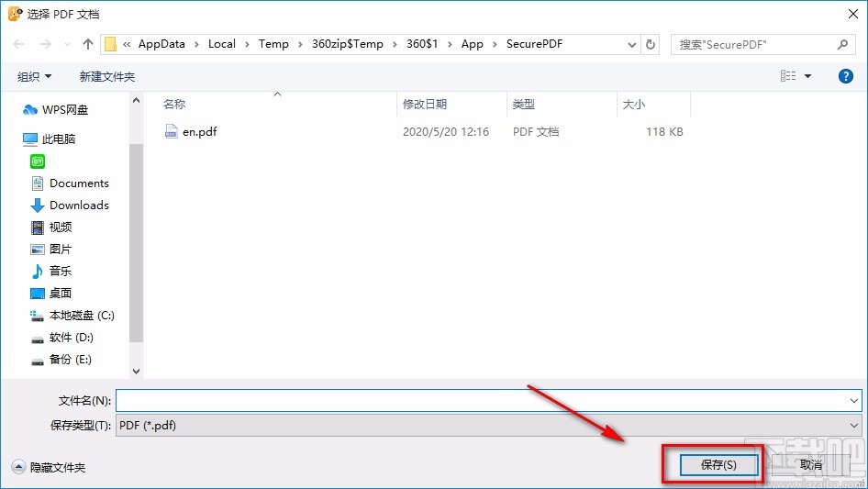868x489 pixels.
Task: Open the view options dropdown arrow
Action: coord(807,76)
